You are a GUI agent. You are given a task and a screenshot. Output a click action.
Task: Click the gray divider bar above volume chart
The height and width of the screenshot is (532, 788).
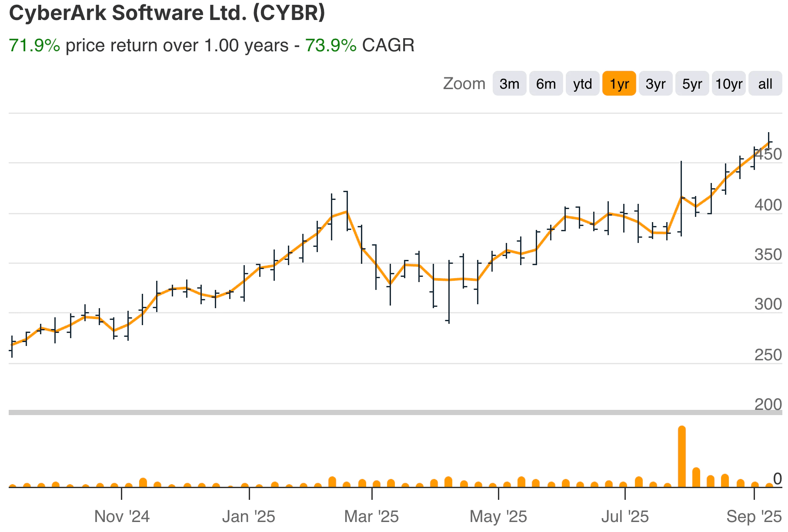point(395,412)
